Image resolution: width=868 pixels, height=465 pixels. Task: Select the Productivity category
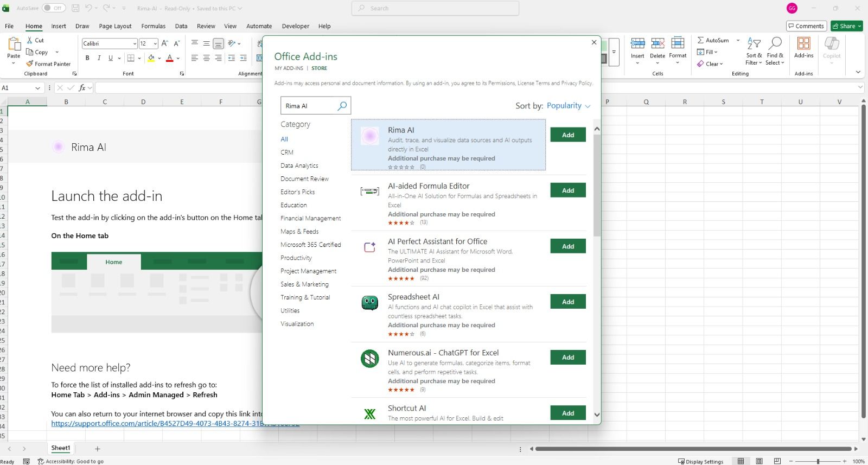[x=296, y=258]
